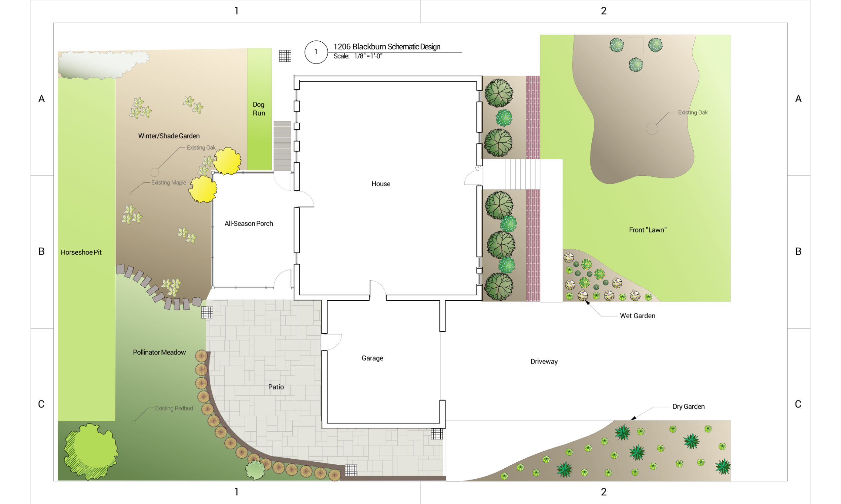Click the drawing number circle marked 1
Viewport: 841px width, 504px height.
coord(316,52)
